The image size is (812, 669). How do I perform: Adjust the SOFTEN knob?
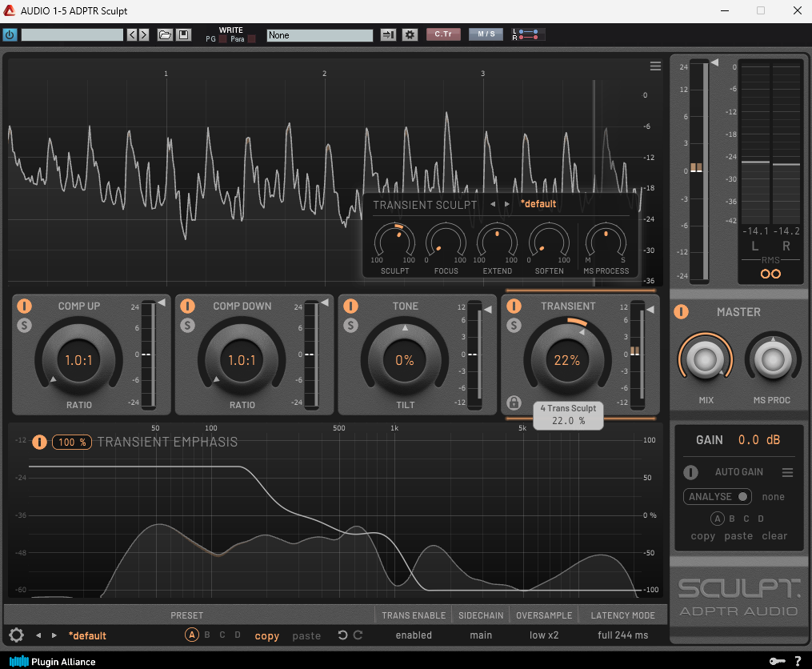pos(549,242)
